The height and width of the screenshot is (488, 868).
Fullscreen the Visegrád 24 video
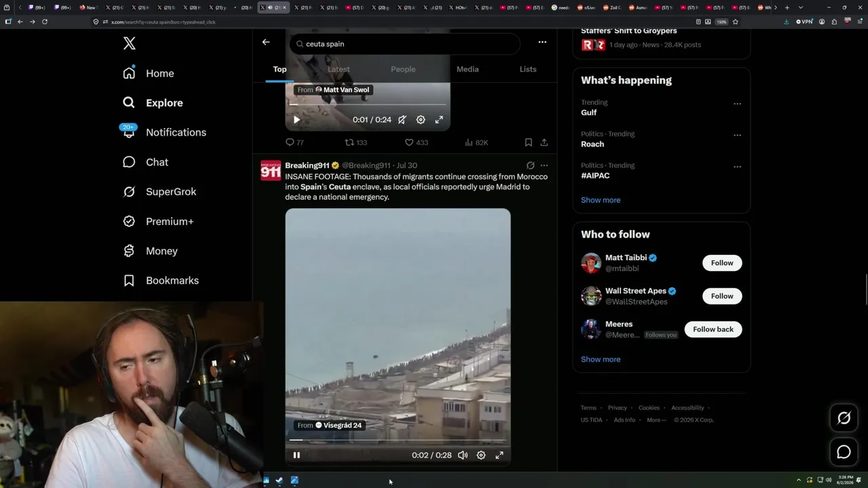[499, 455]
